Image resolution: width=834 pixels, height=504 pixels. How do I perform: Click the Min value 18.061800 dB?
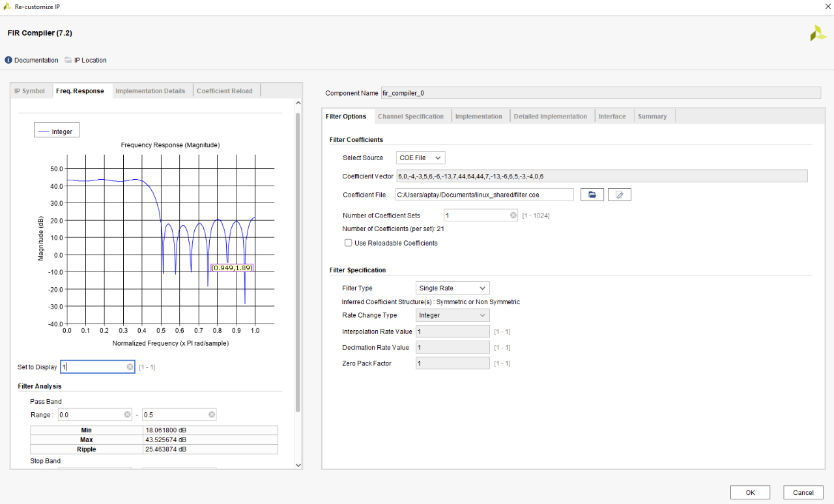pos(210,430)
